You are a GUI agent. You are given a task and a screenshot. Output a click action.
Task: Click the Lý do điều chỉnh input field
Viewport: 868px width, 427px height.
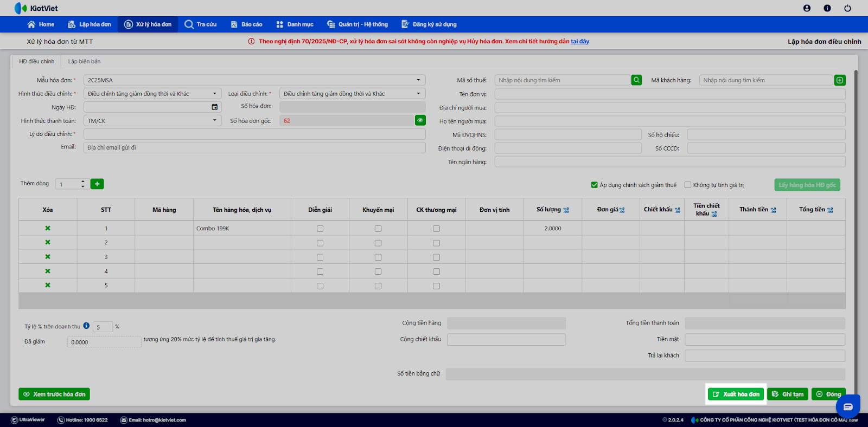click(x=254, y=134)
